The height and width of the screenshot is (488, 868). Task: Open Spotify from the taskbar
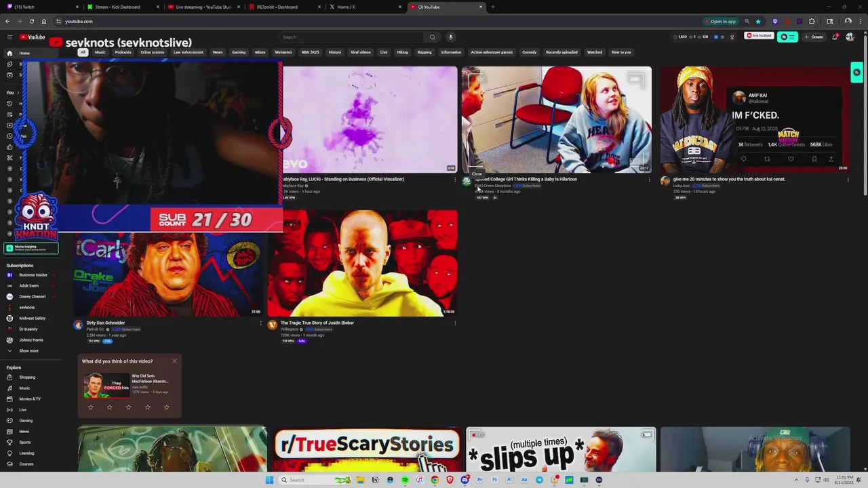405,480
